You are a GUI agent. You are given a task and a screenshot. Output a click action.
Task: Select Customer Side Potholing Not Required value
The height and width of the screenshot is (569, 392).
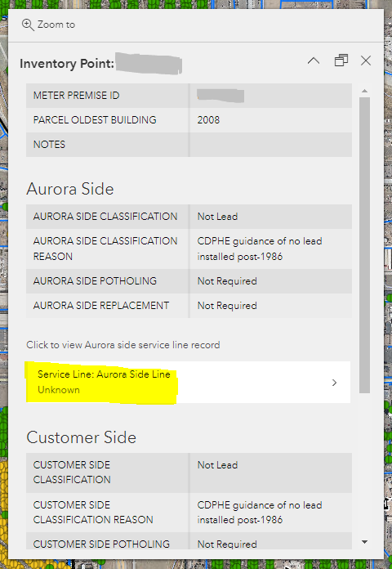pos(227,544)
